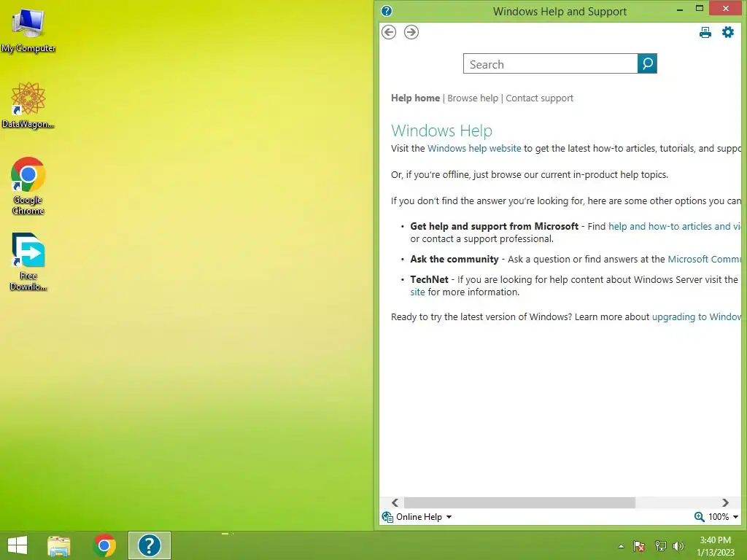Maximize the Windows Help and Support window
This screenshot has width=747, height=560.
pyautogui.click(x=700, y=9)
